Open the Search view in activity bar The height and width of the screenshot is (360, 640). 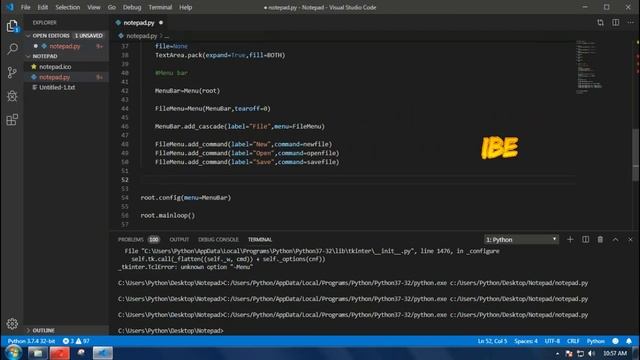click(x=12, y=49)
